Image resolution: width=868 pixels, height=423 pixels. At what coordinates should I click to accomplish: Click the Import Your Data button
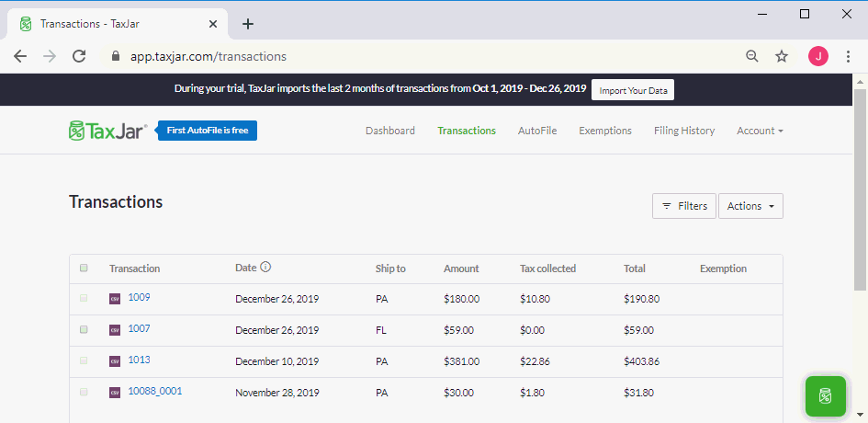(633, 89)
